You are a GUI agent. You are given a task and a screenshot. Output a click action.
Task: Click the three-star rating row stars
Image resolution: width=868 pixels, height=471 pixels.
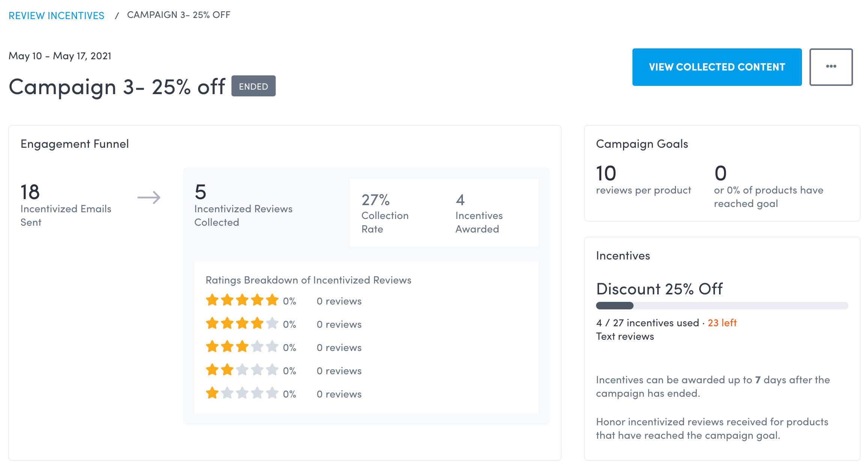pos(242,347)
